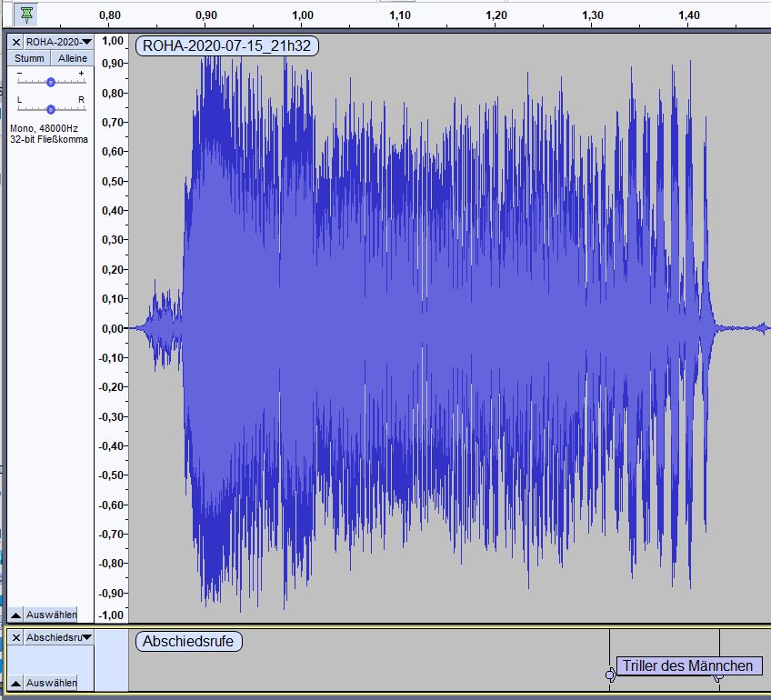This screenshot has width=771, height=700.
Task: Close the Abschiedsrufe label track
Action: tap(16, 637)
